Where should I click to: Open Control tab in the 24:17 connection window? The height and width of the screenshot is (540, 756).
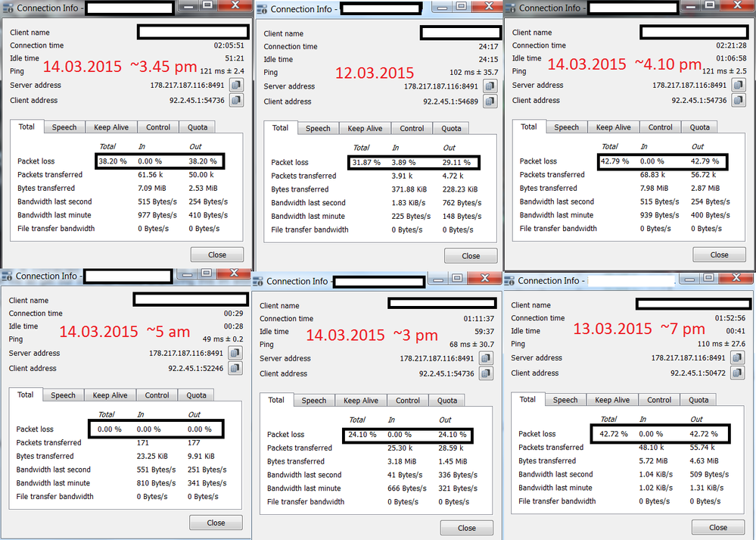point(412,128)
